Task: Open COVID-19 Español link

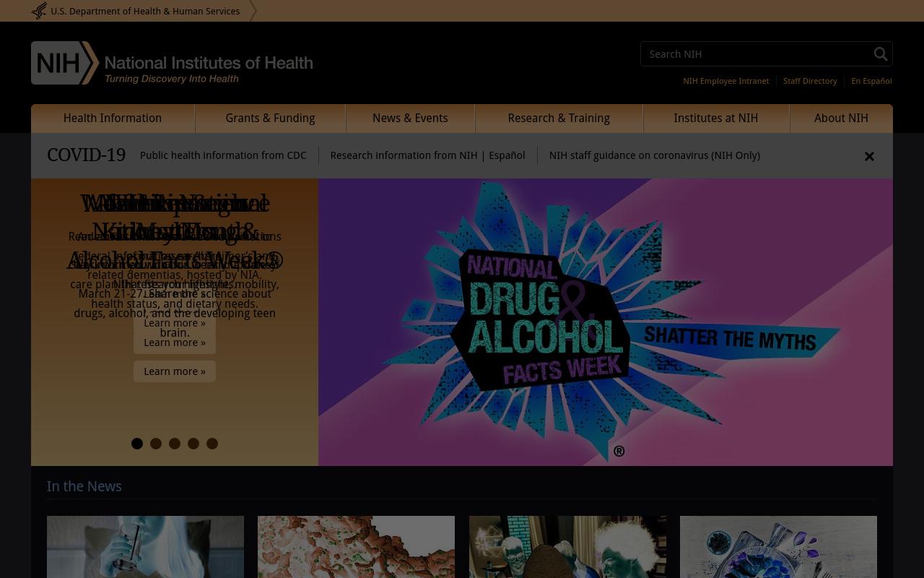Action: (x=507, y=155)
